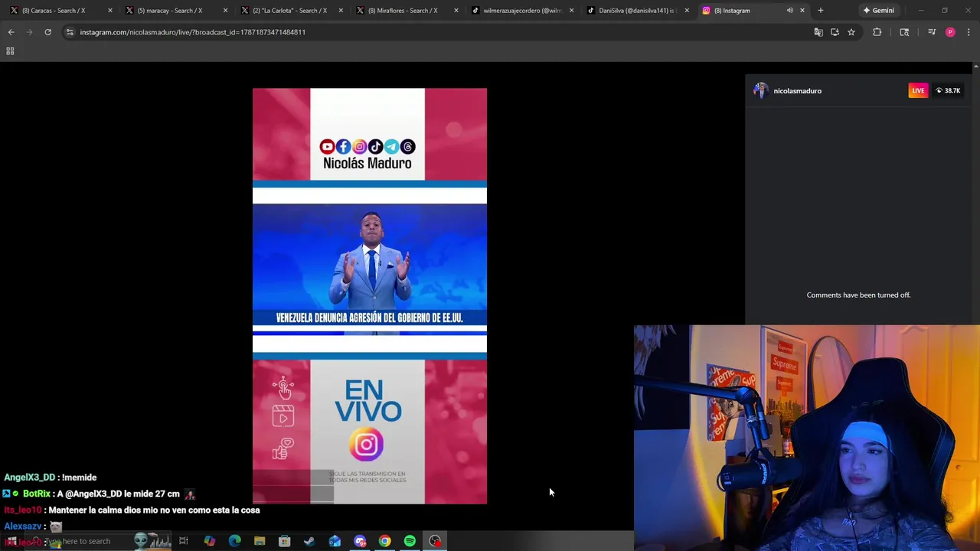Open the Google Lens search icon
980x551 pixels.
tap(904, 32)
